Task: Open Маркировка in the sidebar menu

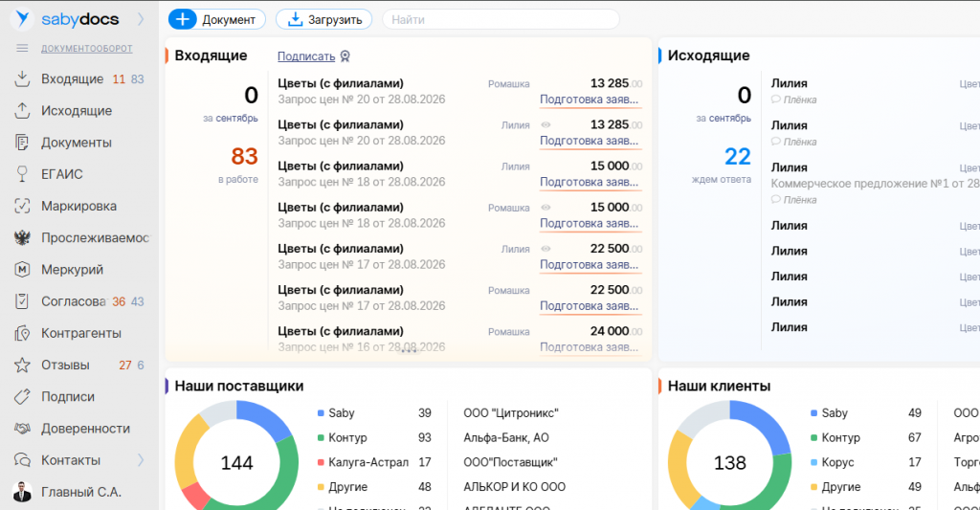Action: (x=78, y=207)
